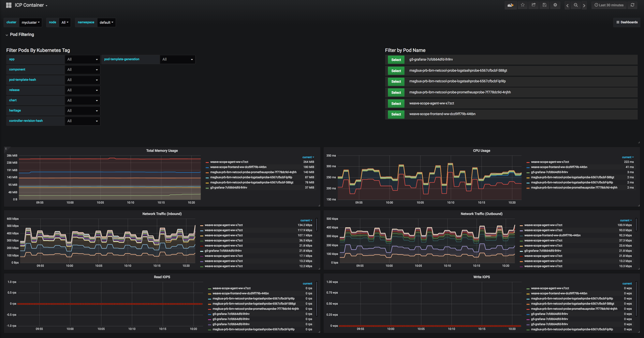The width and height of the screenshot is (644, 338).
Task: Open the namespace default dropdown
Action: coord(106,23)
